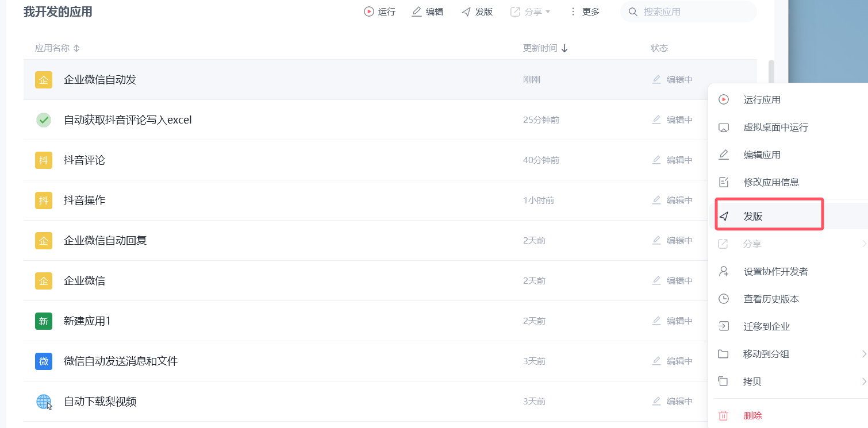Click the 25分钟前 update time
This screenshot has width=868, height=428.
[x=541, y=120]
